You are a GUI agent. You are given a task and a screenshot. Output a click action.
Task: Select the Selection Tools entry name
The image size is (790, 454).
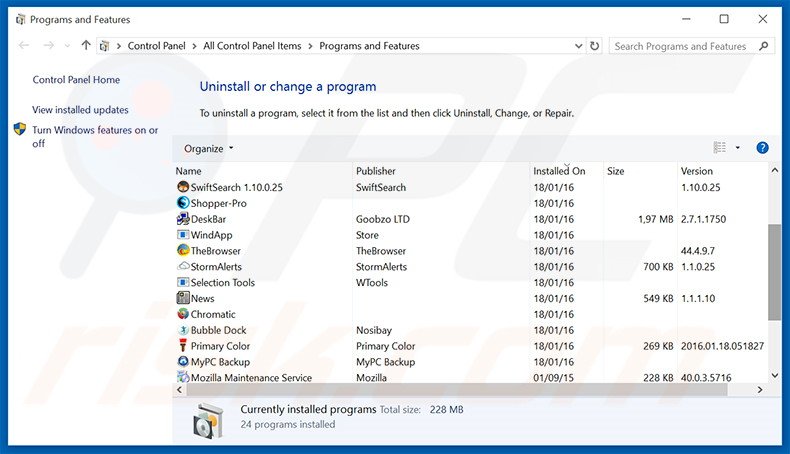(x=222, y=282)
